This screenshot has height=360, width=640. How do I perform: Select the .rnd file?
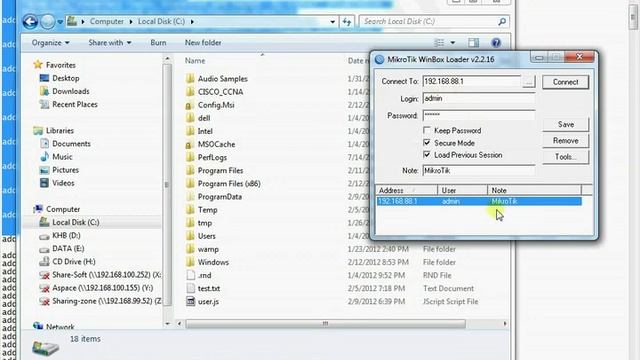point(204,275)
